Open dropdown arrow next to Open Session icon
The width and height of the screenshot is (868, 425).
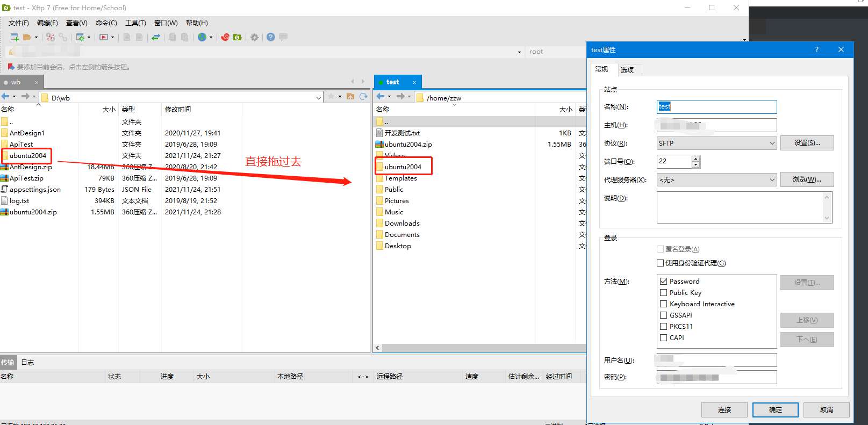36,38
